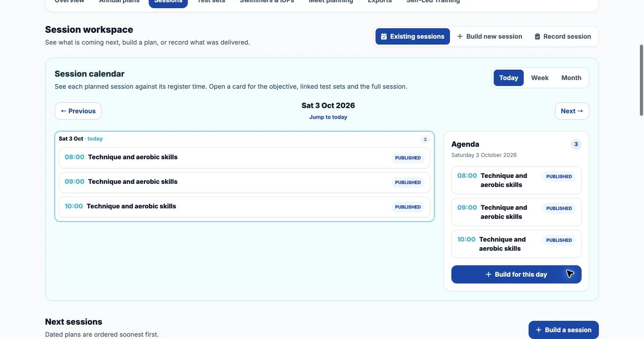Open the Meet planning tab
Image resolution: width=644 pixels, height=339 pixels.
pos(331,1)
